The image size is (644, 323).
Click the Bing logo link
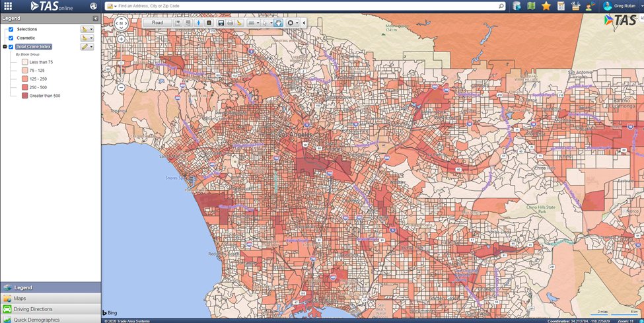(x=110, y=313)
